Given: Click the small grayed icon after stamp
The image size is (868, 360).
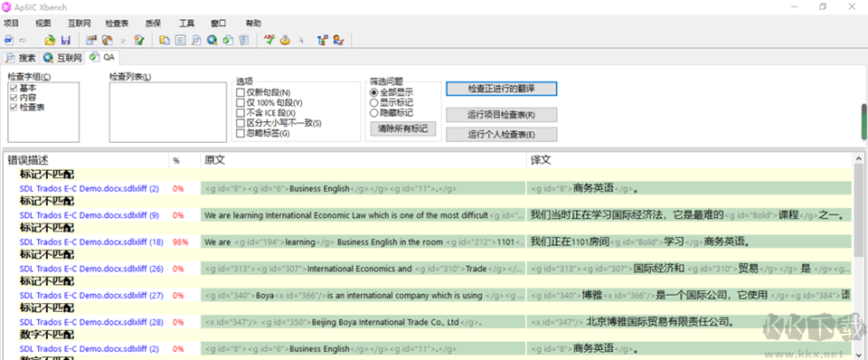Looking at the screenshot, I should (x=300, y=41).
